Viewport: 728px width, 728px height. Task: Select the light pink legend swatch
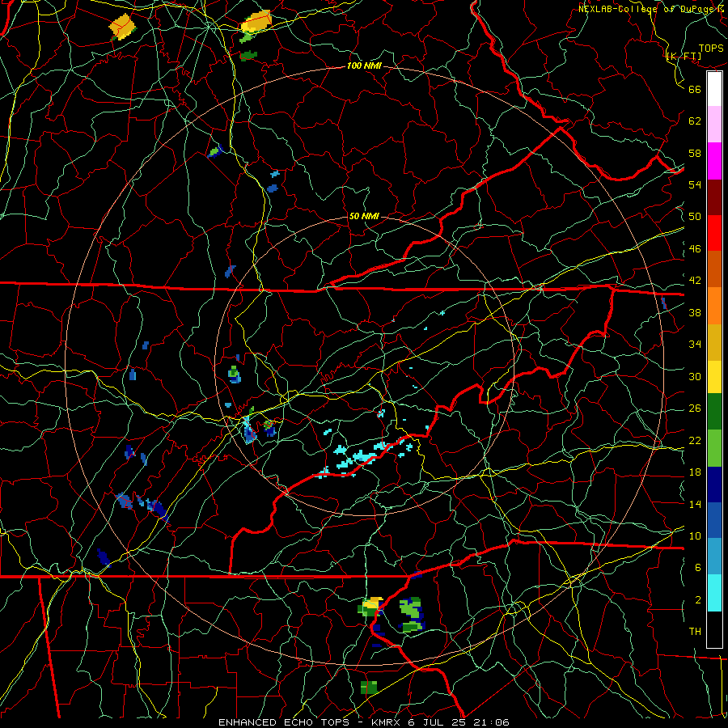714,125
